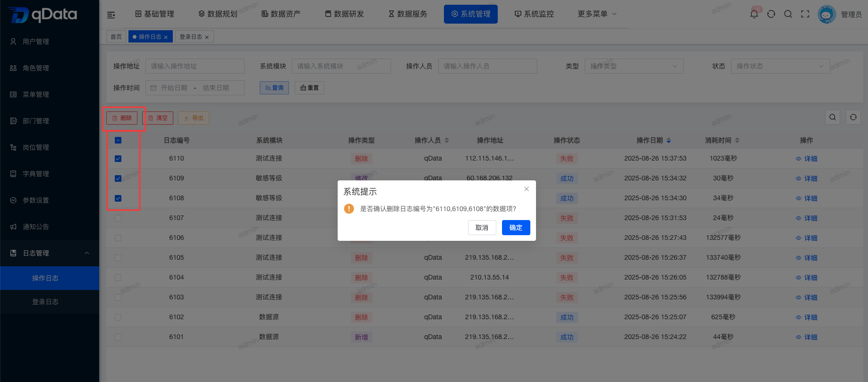Open the 数据服务 top menu
Screen dimensions: 868x382
tap(408, 14)
